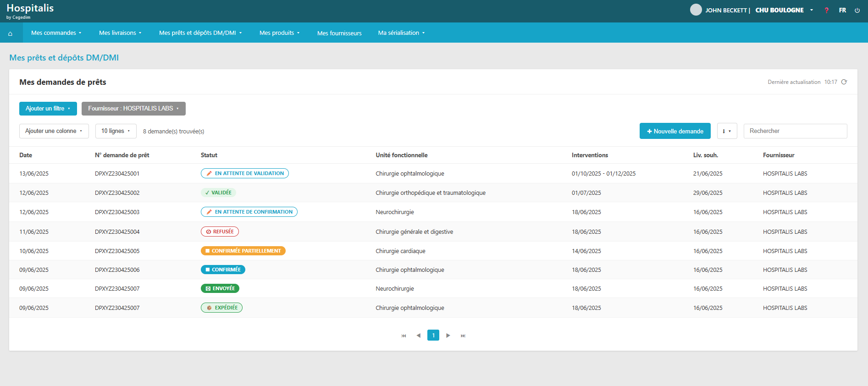Open the CHU BOULOGNE establishment dropdown
The height and width of the screenshot is (386, 868).
(x=784, y=10)
